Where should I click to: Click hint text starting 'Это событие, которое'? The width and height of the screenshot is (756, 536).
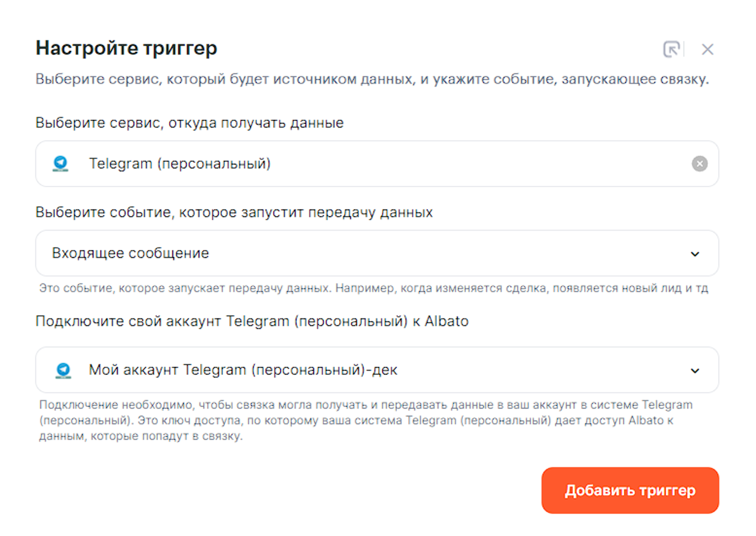coord(373,288)
